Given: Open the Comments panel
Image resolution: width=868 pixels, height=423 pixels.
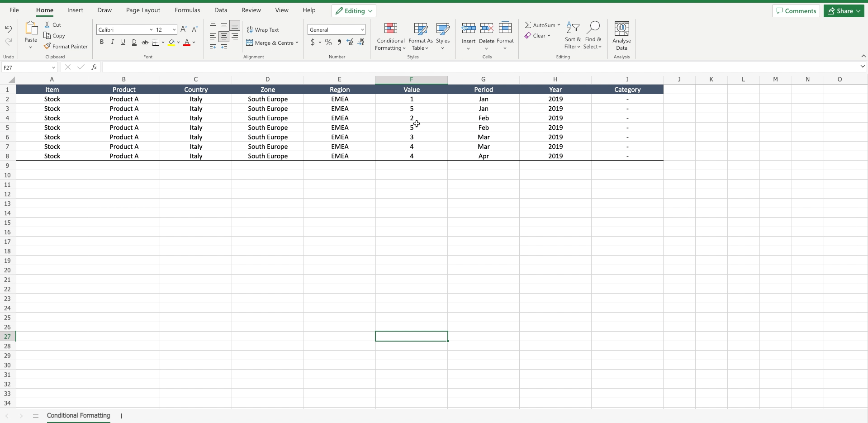Looking at the screenshot, I should click(796, 10).
